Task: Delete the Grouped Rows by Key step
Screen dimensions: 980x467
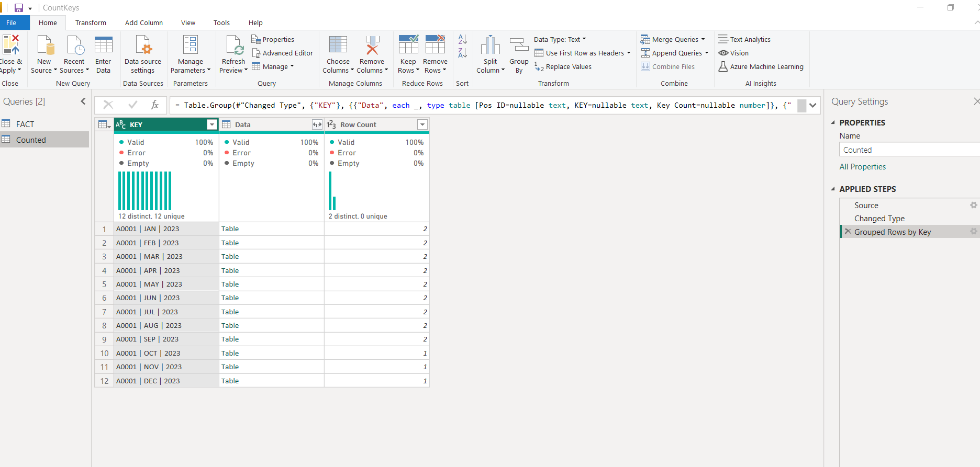Action: click(848, 232)
